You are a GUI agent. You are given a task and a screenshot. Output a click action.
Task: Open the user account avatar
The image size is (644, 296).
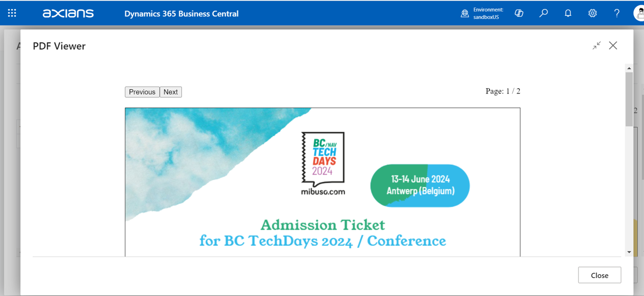coord(639,13)
